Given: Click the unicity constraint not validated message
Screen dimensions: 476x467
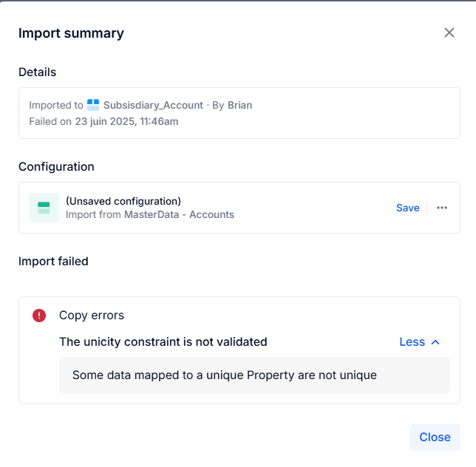Looking at the screenshot, I should (x=163, y=342).
